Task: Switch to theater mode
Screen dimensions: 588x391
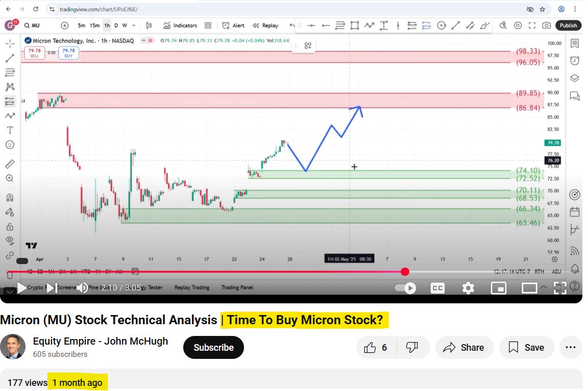Action: [529, 288]
